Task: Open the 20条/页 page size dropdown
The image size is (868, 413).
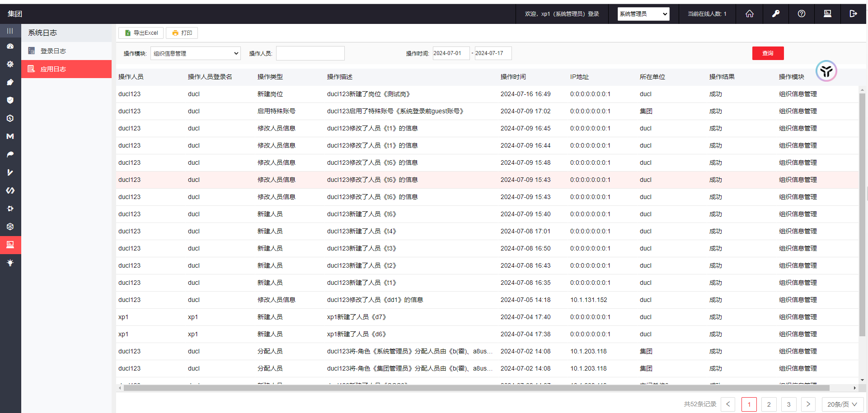Action: tap(842, 404)
